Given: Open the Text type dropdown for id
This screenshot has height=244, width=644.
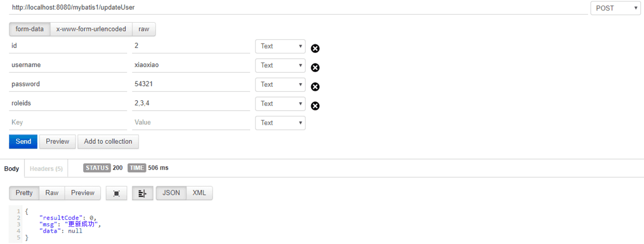Looking at the screenshot, I should point(280,46).
